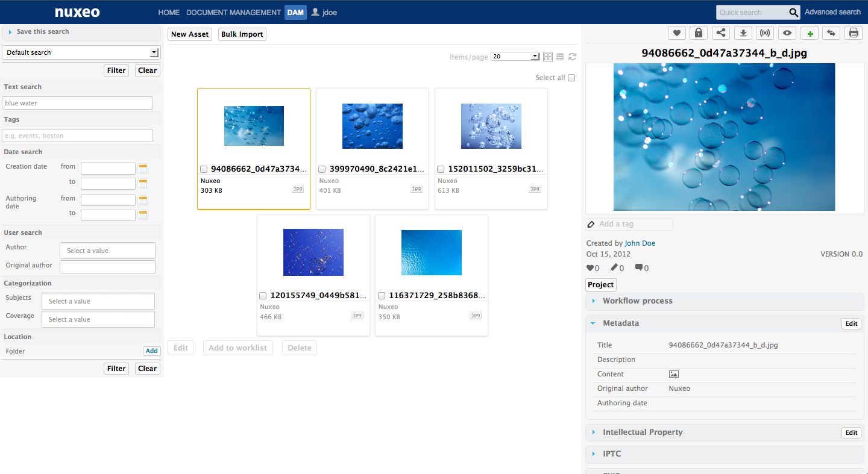Click the Tags input field
The width and height of the screenshot is (868, 474).
click(78, 136)
